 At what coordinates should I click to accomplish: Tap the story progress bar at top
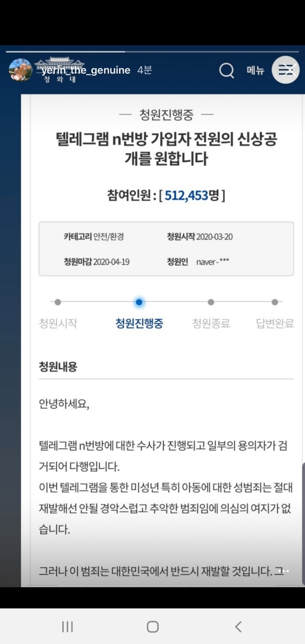click(x=152, y=52)
